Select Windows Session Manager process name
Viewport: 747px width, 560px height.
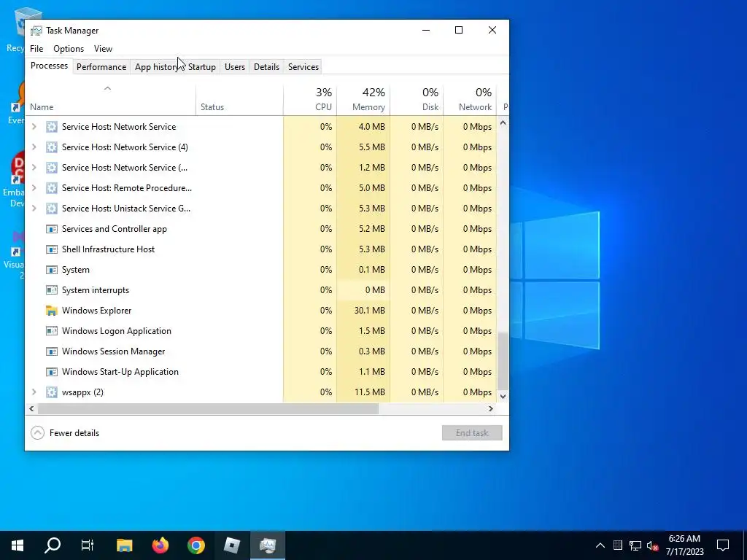click(x=113, y=351)
